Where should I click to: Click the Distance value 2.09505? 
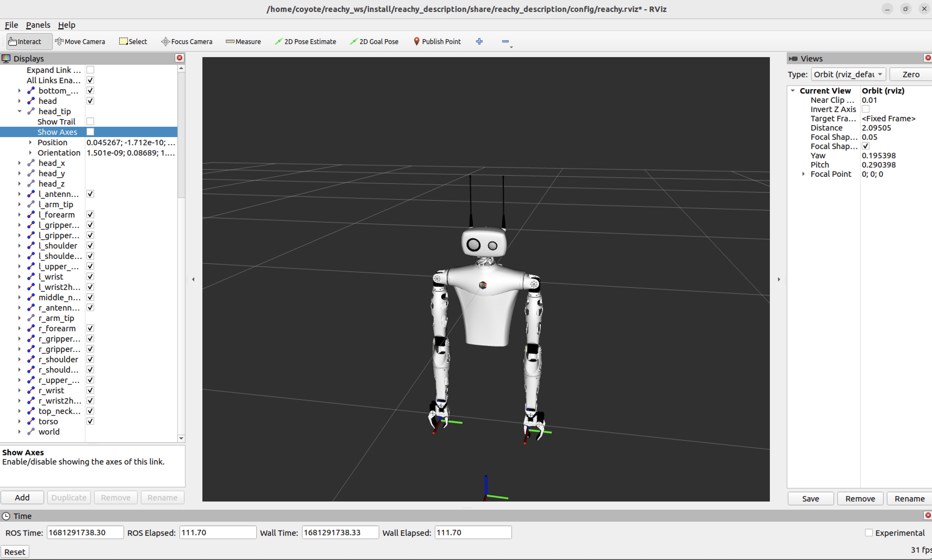click(x=876, y=128)
